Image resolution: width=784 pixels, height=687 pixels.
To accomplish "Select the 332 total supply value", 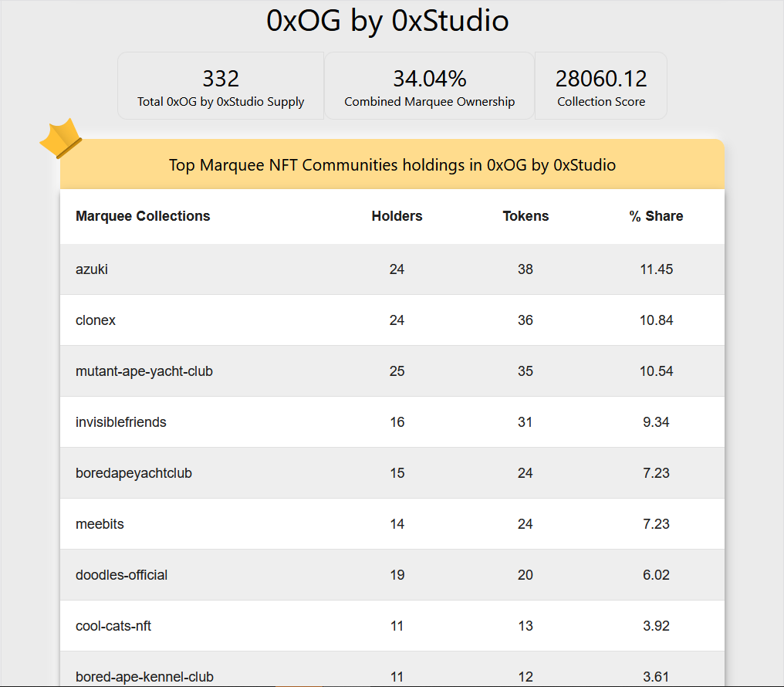I will (x=221, y=79).
